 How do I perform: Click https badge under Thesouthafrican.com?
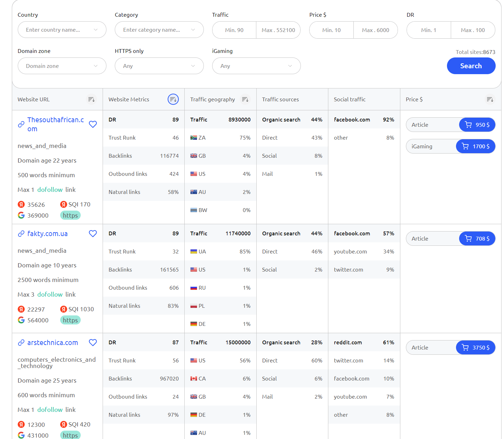point(70,215)
